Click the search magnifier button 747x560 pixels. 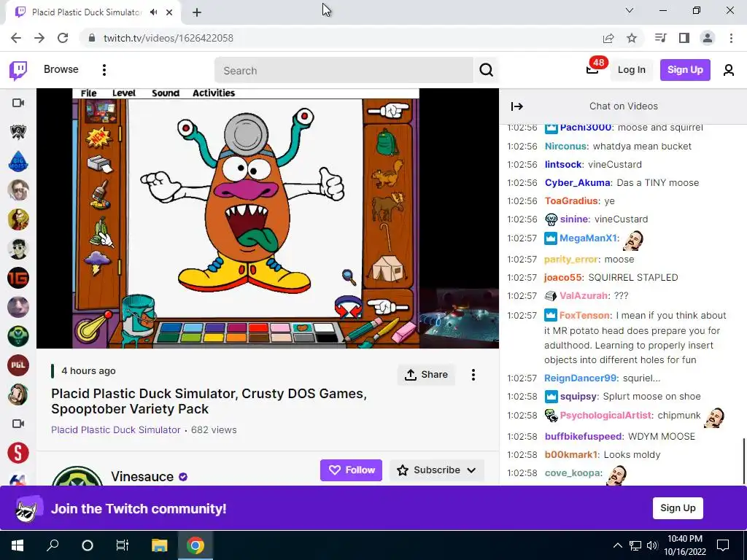(x=486, y=71)
